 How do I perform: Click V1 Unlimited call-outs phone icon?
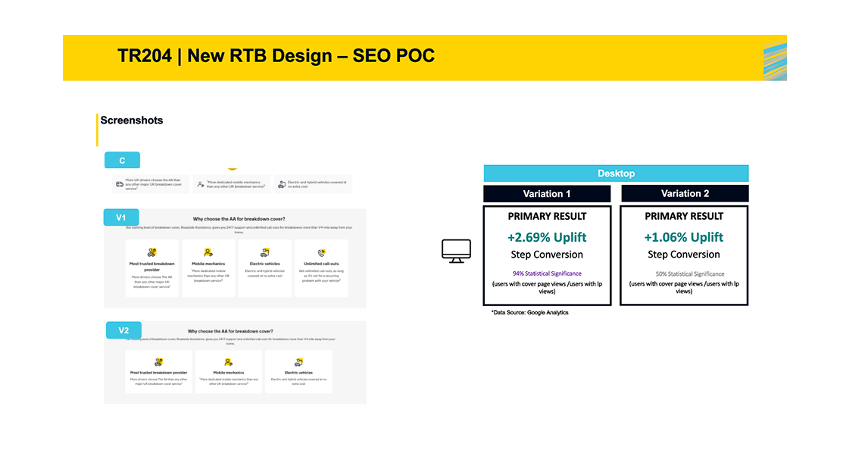321,252
